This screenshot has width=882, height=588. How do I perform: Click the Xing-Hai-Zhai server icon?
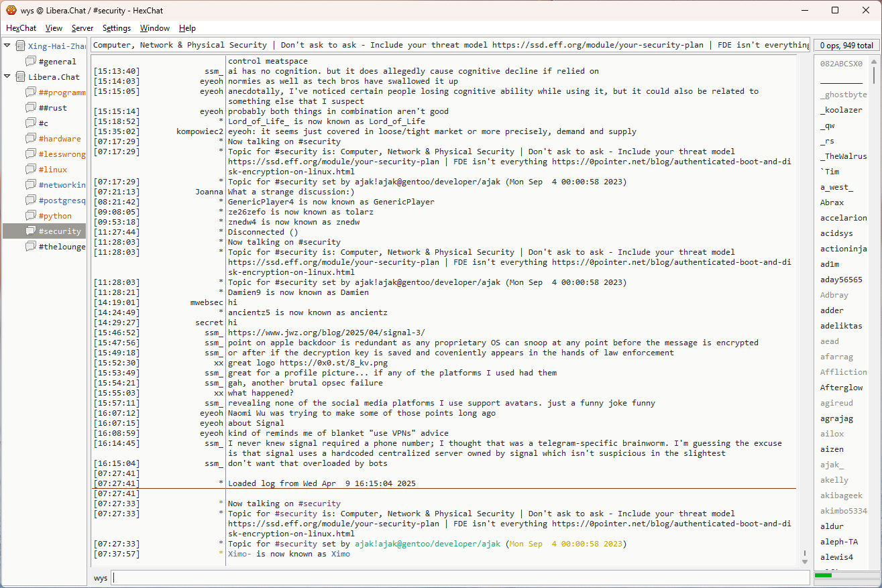(x=20, y=46)
